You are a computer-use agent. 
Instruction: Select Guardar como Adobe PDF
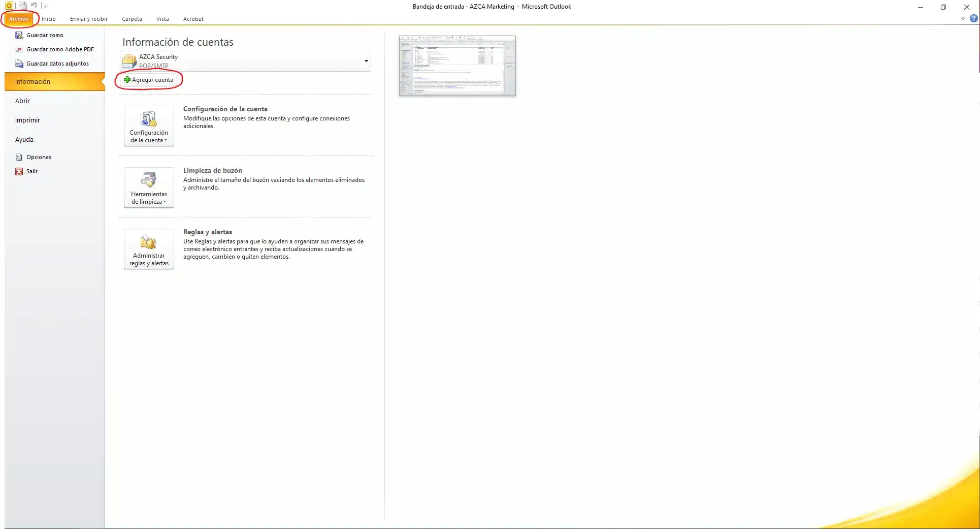pos(60,49)
